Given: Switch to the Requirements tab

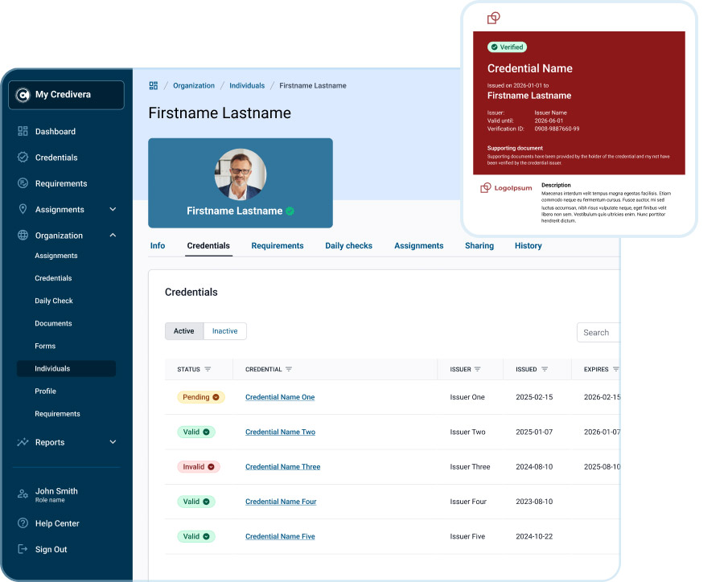Looking at the screenshot, I should [278, 246].
